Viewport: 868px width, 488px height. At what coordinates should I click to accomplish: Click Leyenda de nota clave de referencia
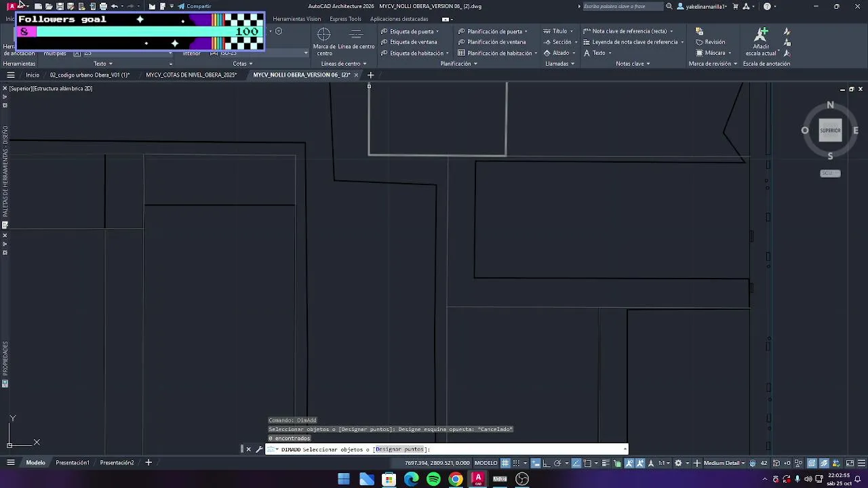[x=631, y=42]
